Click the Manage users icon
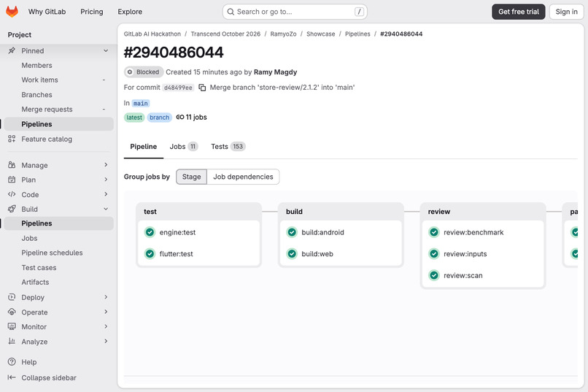This screenshot has width=588, height=392. pyautogui.click(x=12, y=165)
